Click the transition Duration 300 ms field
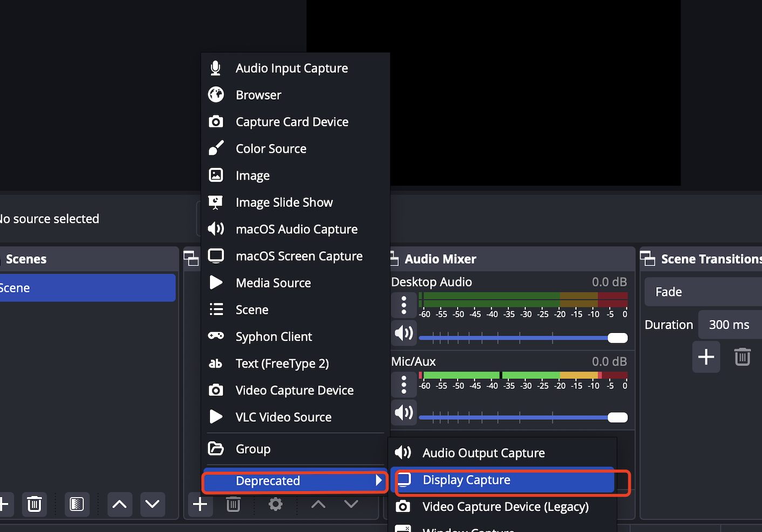 pyautogui.click(x=730, y=325)
